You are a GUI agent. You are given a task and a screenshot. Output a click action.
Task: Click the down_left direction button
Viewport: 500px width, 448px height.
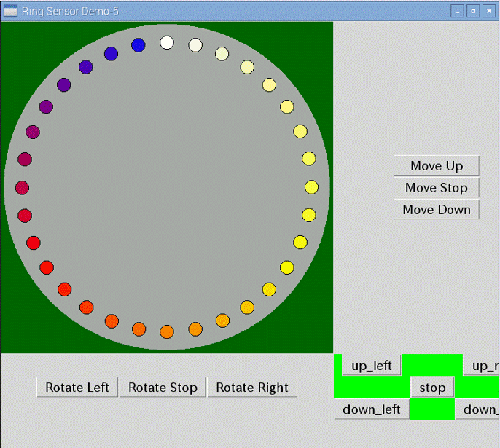click(x=372, y=409)
